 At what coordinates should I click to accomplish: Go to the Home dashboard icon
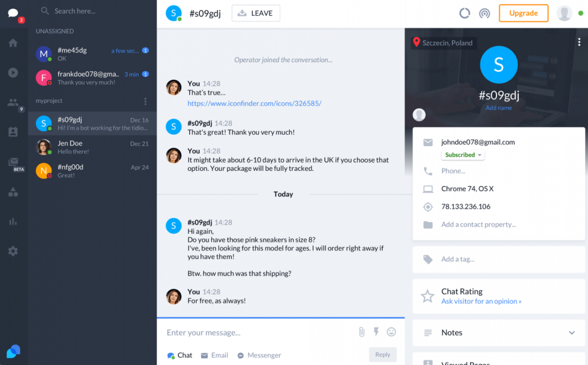click(x=13, y=43)
